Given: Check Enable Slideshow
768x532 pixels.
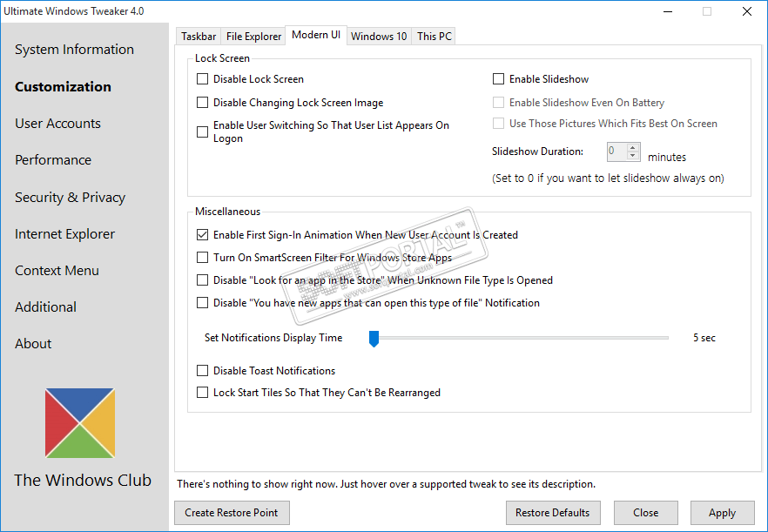Looking at the screenshot, I should point(498,79).
